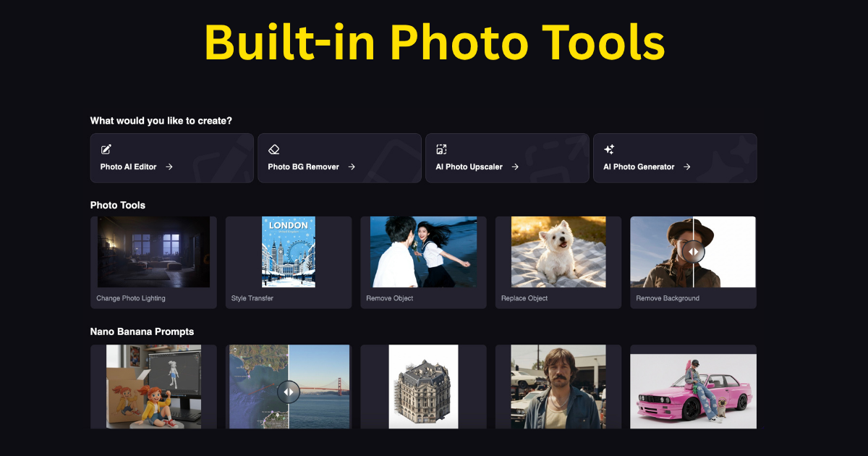Open the Photo AI Editor label
868x456 pixels.
128,167
